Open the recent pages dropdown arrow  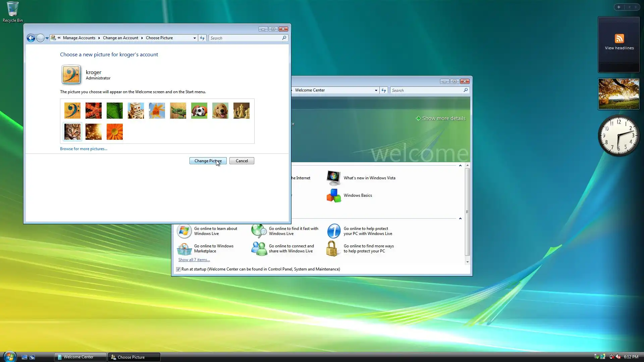coord(47,38)
